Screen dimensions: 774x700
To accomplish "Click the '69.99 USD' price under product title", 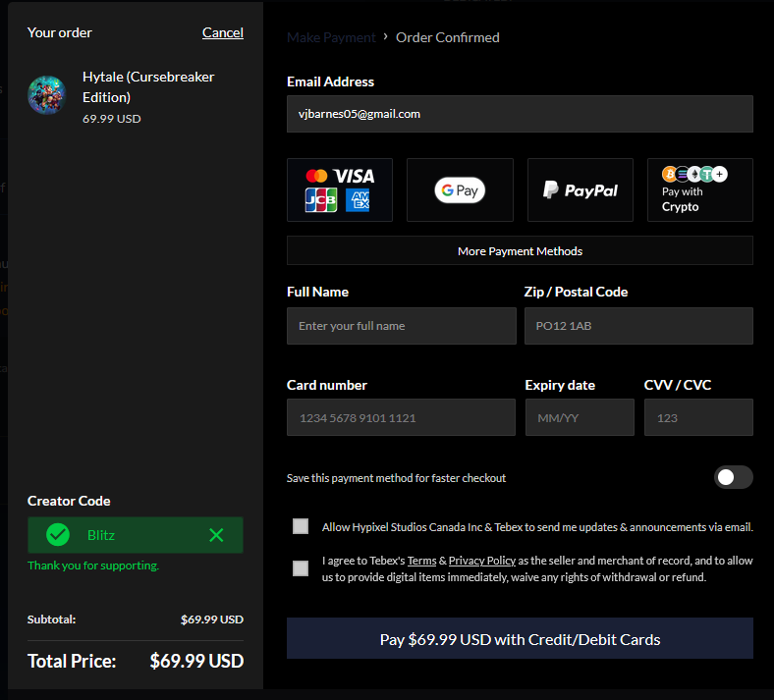I will point(112,119).
